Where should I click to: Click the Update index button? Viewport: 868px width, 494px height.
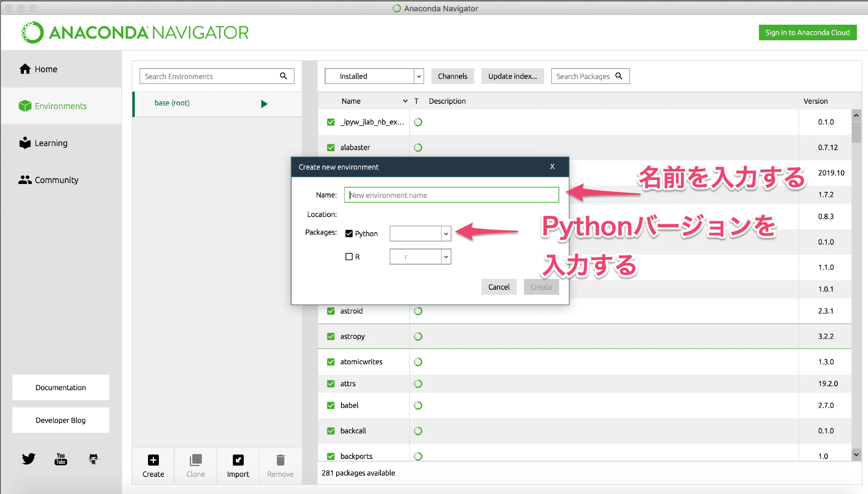pyautogui.click(x=513, y=76)
